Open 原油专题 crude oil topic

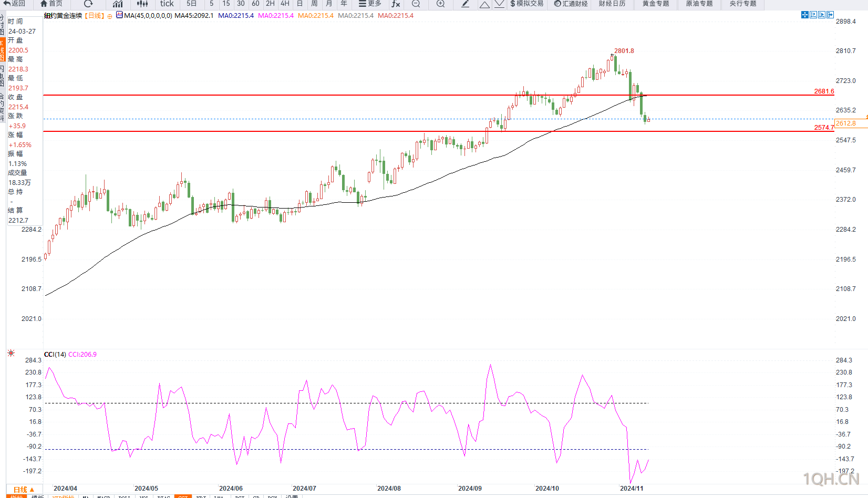click(699, 4)
